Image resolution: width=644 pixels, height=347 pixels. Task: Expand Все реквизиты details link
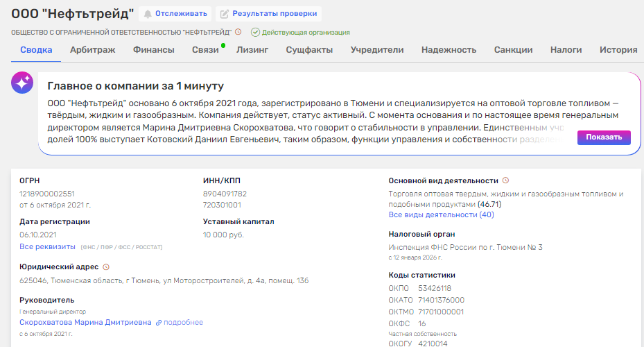(x=47, y=246)
